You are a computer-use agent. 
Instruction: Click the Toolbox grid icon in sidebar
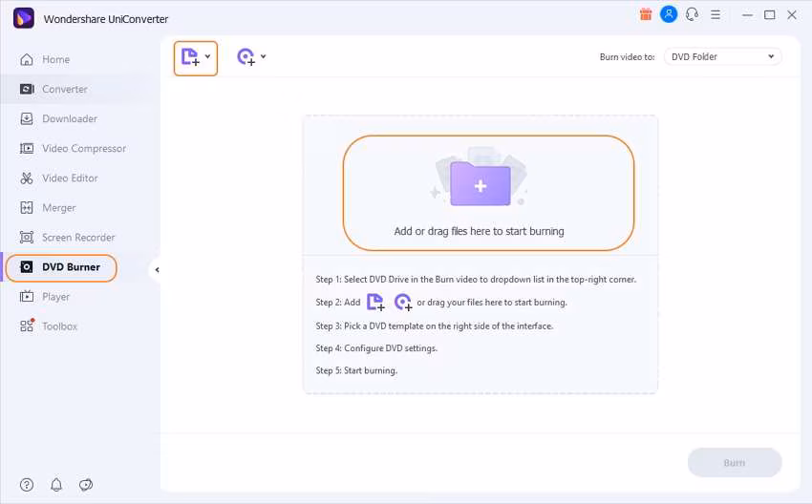pyautogui.click(x=27, y=325)
